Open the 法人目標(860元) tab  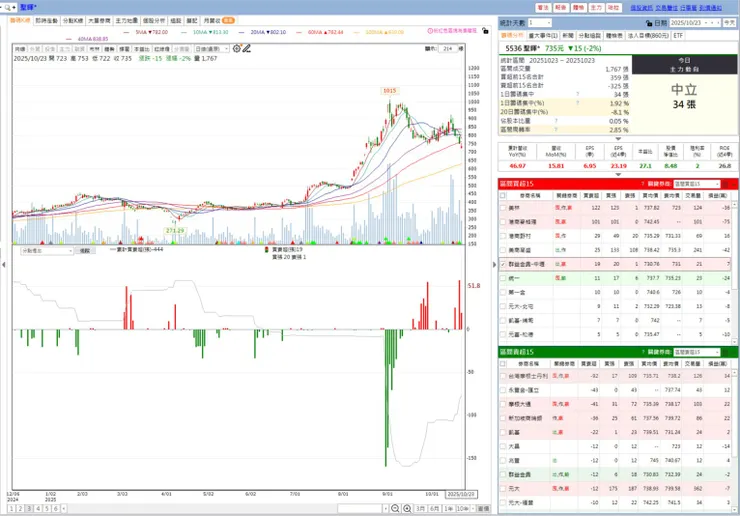point(648,35)
